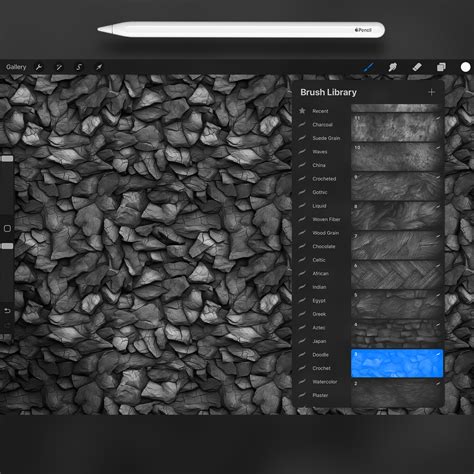Viewport: 474px width, 474px height.
Task: Add a new brush with plus icon
Action: tap(432, 92)
